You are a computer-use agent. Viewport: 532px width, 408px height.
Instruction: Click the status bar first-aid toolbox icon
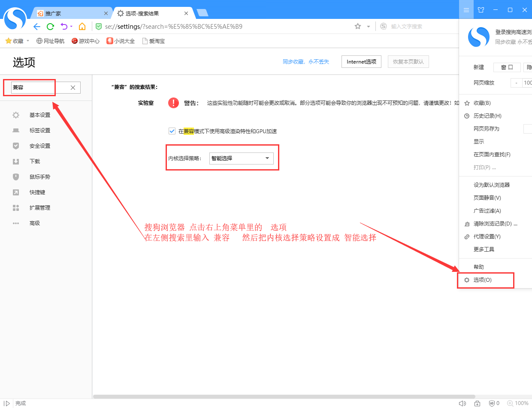[477, 403]
